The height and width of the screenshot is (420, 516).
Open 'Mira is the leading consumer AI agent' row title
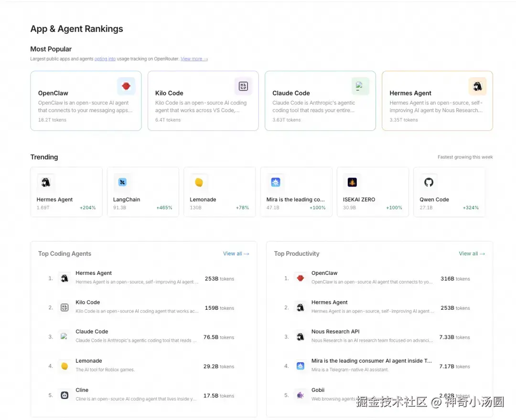(372, 361)
